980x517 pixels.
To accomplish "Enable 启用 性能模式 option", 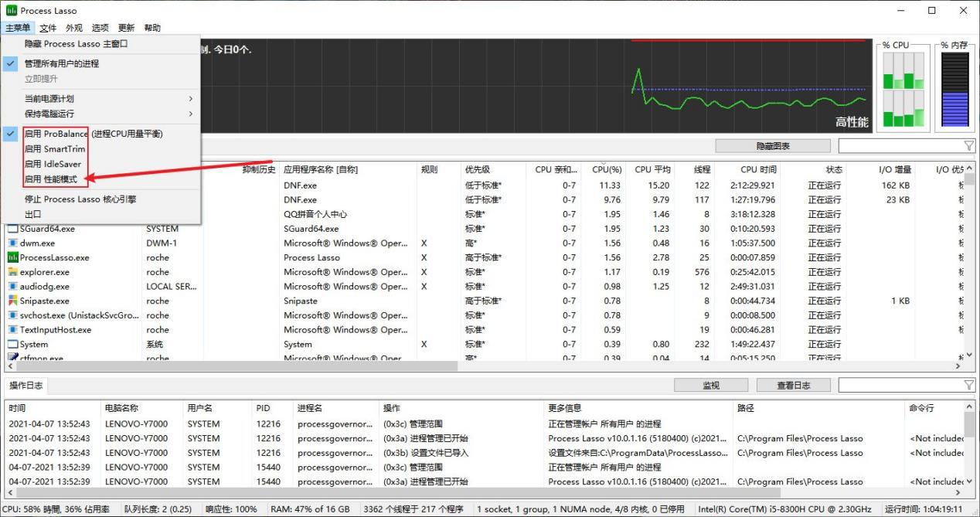I will [x=51, y=179].
